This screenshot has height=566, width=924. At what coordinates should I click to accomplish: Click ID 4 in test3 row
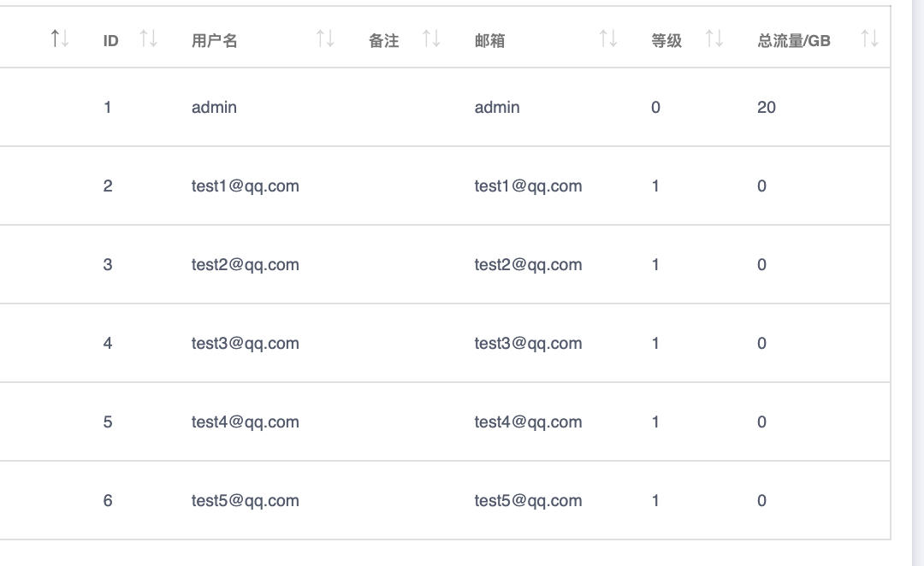tap(107, 344)
